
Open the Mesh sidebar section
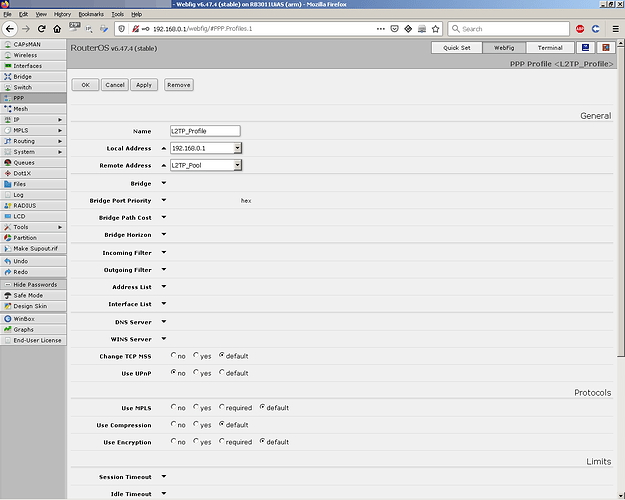point(33,109)
